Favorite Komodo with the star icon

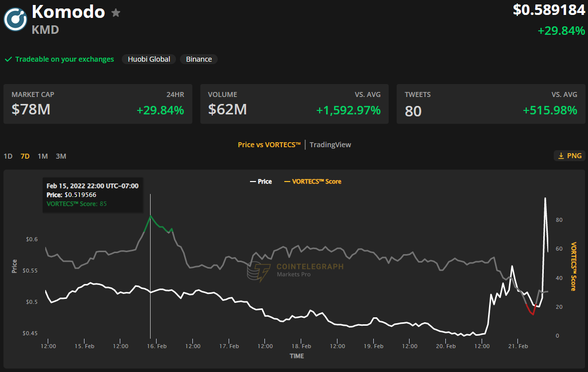[116, 13]
